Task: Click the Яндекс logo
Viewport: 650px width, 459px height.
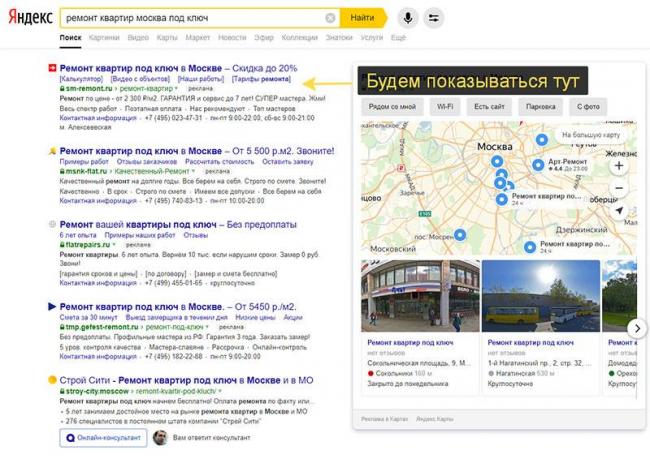Action: tap(31, 17)
